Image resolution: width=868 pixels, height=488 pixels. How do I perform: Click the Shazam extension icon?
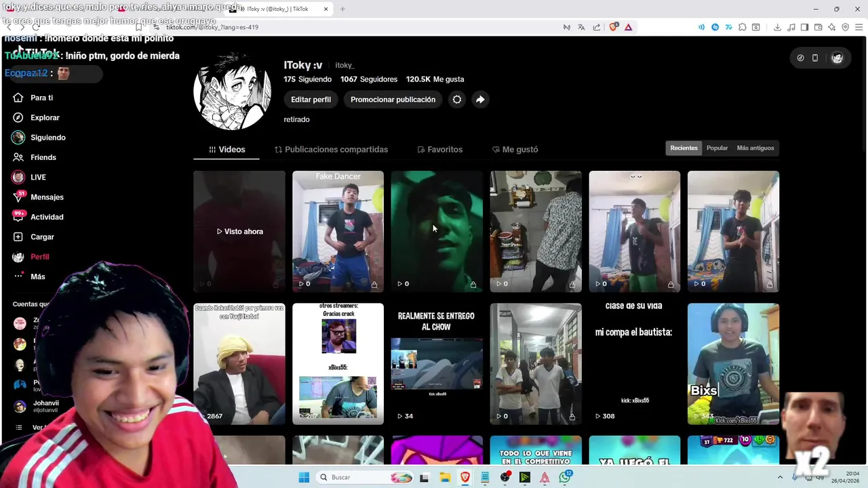(x=715, y=27)
